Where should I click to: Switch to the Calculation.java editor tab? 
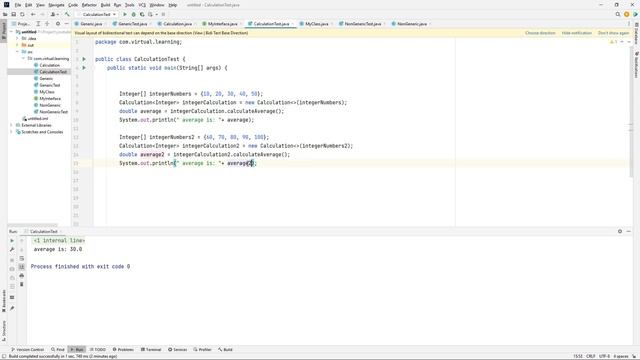pos(176,24)
